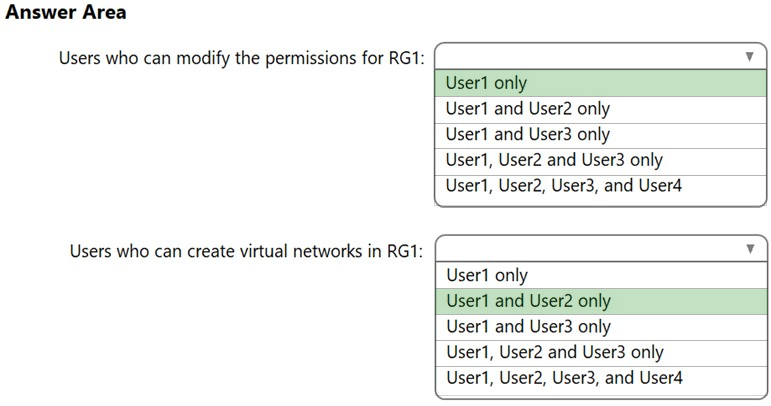771x406 pixels.
Task: Pick 'User1 and User3 only' for virtual networks
Action: coord(528,327)
